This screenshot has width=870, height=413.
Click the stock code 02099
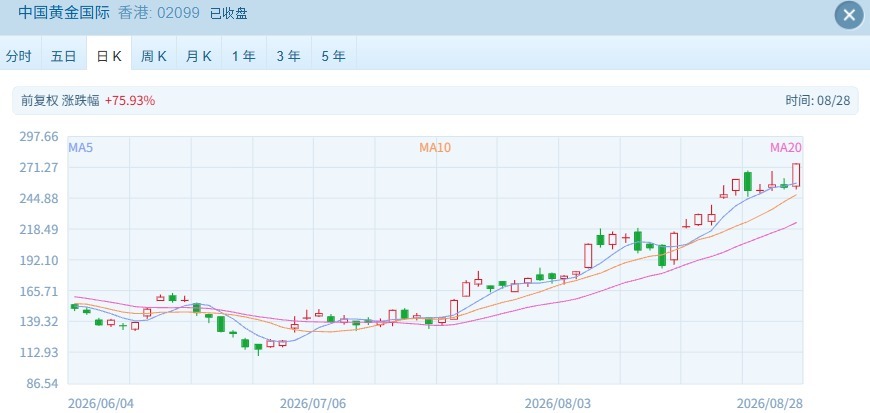pyautogui.click(x=178, y=13)
